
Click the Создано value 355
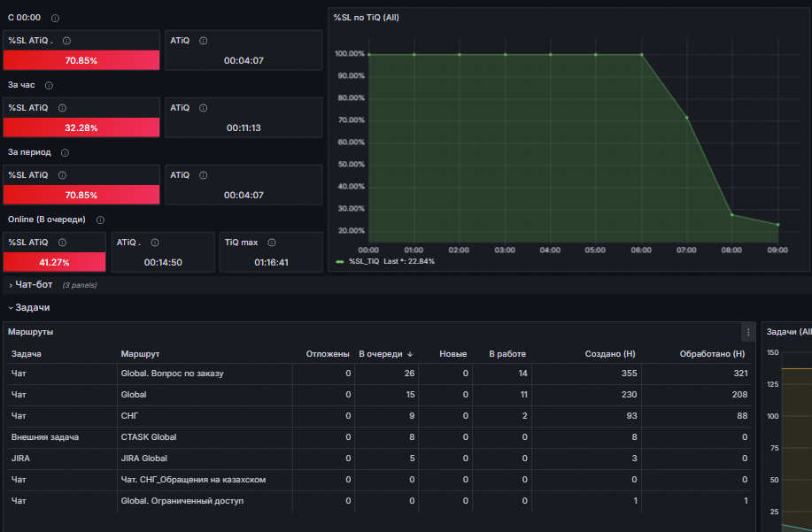tap(630, 374)
